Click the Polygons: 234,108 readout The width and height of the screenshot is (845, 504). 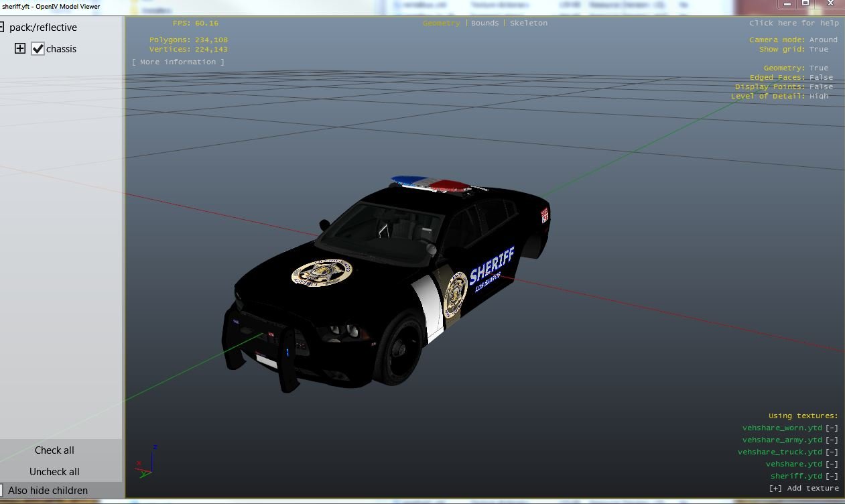(x=188, y=40)
